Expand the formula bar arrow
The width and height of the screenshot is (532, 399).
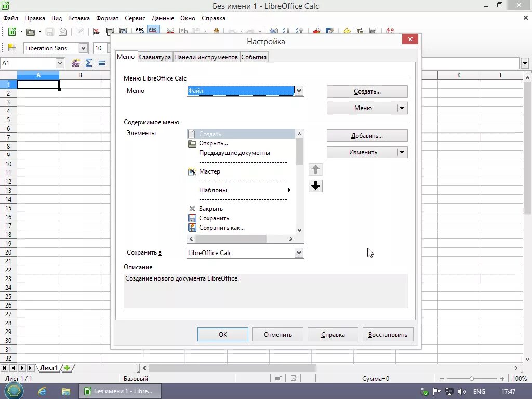[x=525, y=63]
